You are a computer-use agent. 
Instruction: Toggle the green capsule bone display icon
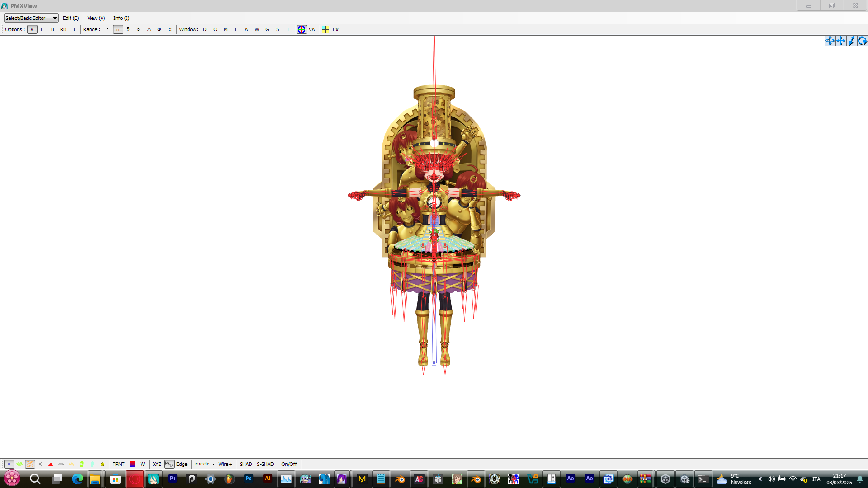click(82, 464)
